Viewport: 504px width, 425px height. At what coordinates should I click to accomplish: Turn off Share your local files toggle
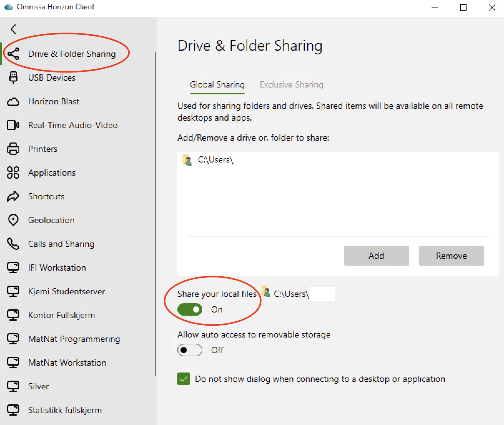pyautogui.click(x=190, y=309)
